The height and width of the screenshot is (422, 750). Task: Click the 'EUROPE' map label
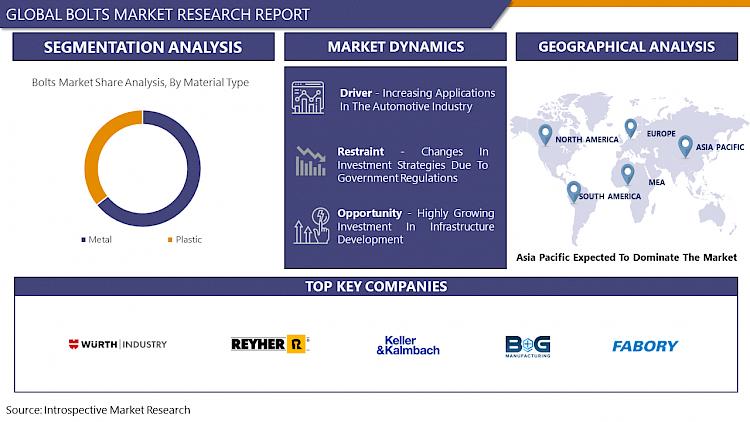(661, 133)
